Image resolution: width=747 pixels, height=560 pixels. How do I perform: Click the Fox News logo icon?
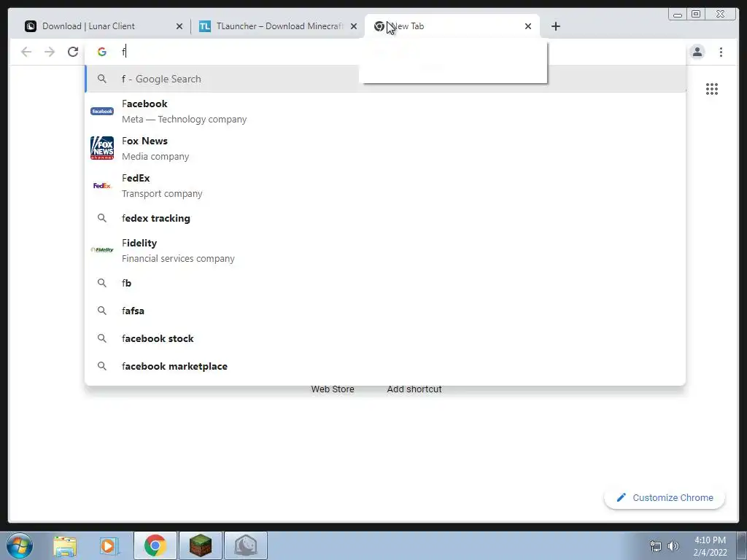pos(102,148)
